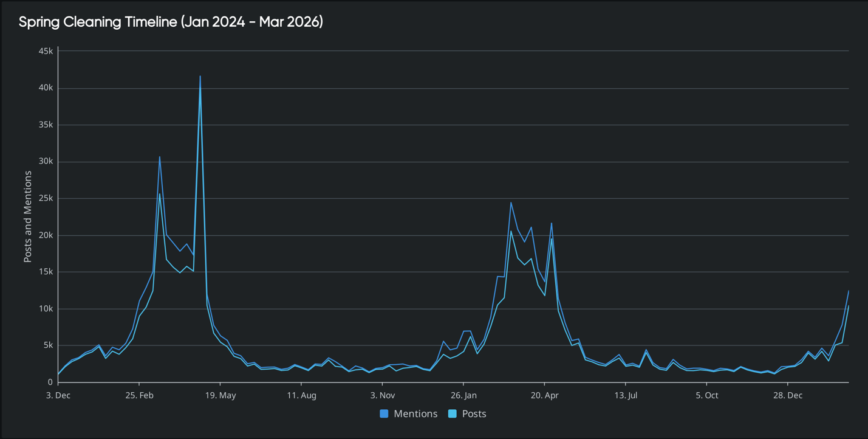868x439 pixels.
Task: Select the "5. Oct" x-axis tick label
Action: (x=706, y=395)
